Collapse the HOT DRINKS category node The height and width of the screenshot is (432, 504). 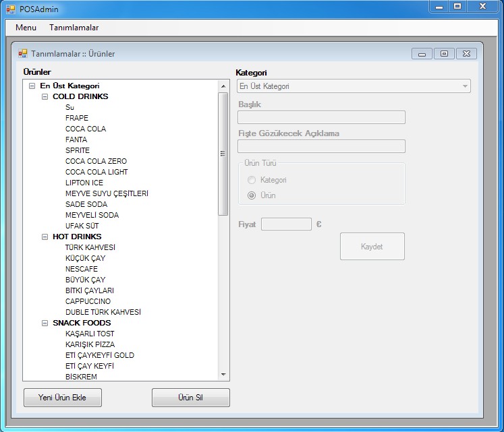point(45,237)
